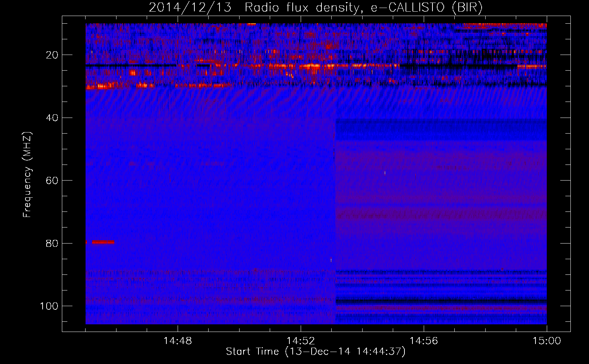This screenshot has width=589, height=364.
Task: Click the '14:48' time tick label
Action: (x=177, y=341)
